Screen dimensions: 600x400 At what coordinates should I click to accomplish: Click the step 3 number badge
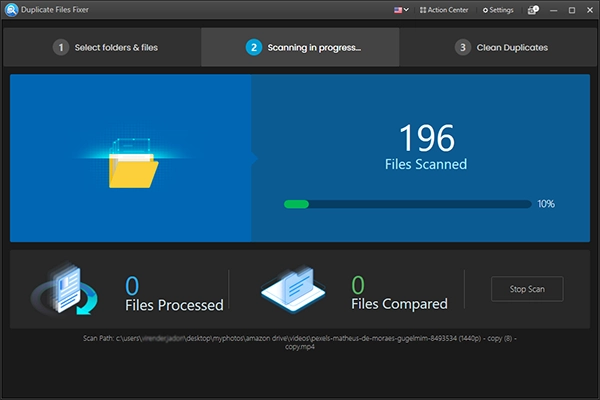click(x=463, y=47)
